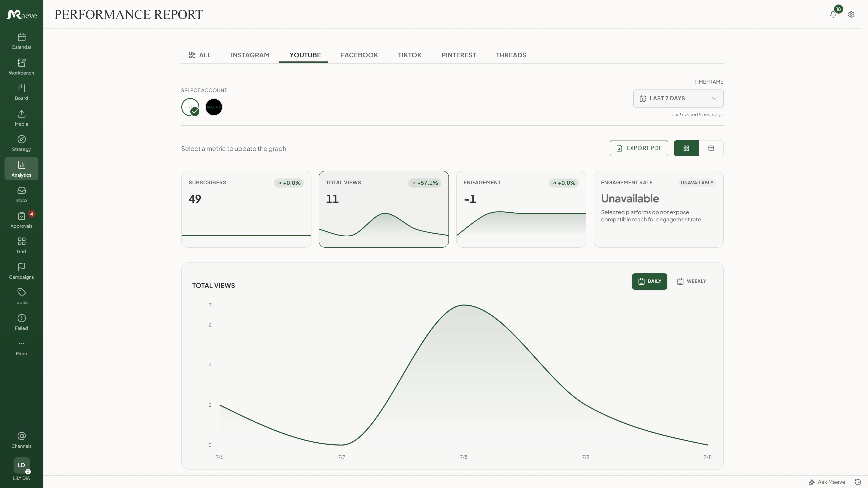Viewport: 868px width, 488px height.
Task: Click the Maeve logo
Action: coord(21,14)
